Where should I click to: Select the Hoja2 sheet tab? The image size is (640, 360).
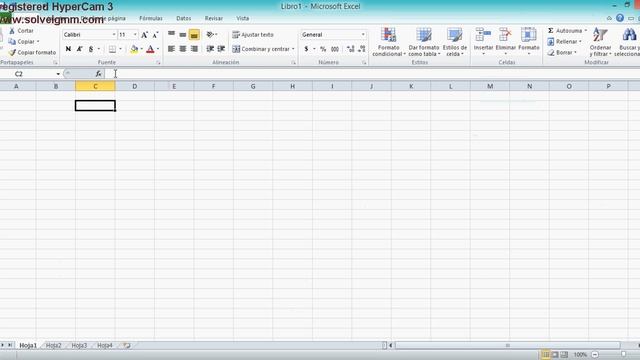click(x=53, y=345)
